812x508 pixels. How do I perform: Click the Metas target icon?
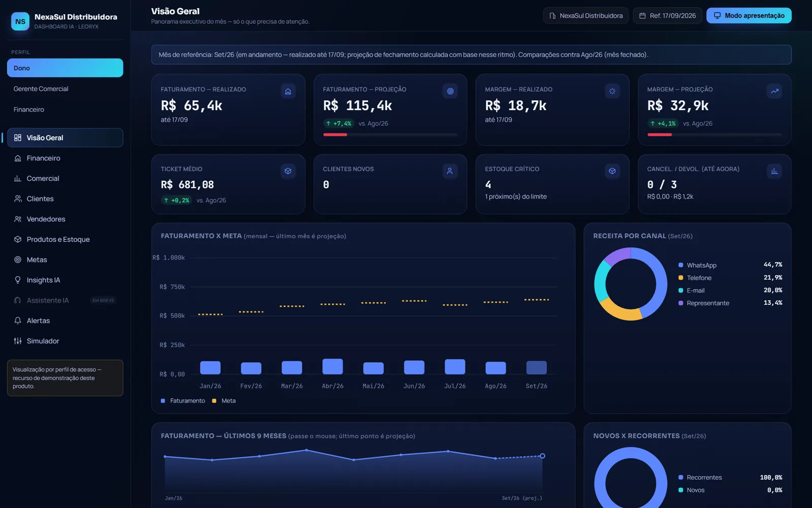tap(18, 260)
